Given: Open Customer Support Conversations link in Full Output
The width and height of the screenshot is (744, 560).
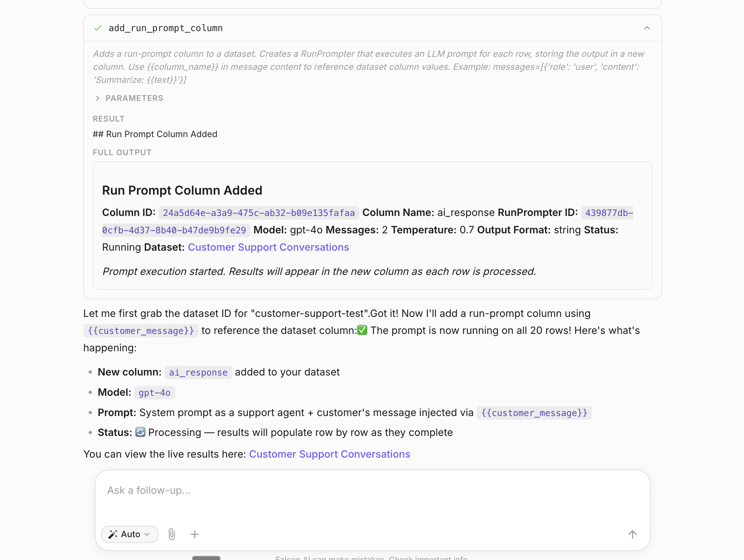Looking at the screenshot, I should 268,247.
